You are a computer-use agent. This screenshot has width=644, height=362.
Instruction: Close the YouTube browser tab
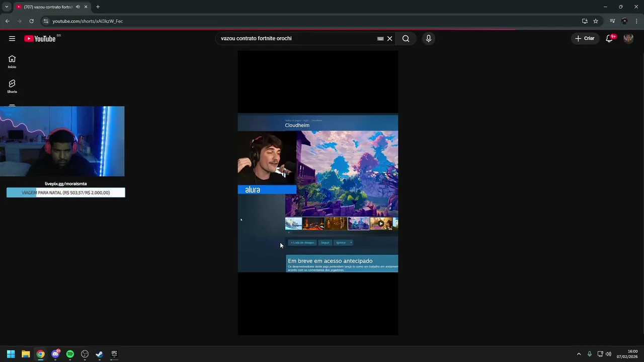coord(86,7)
